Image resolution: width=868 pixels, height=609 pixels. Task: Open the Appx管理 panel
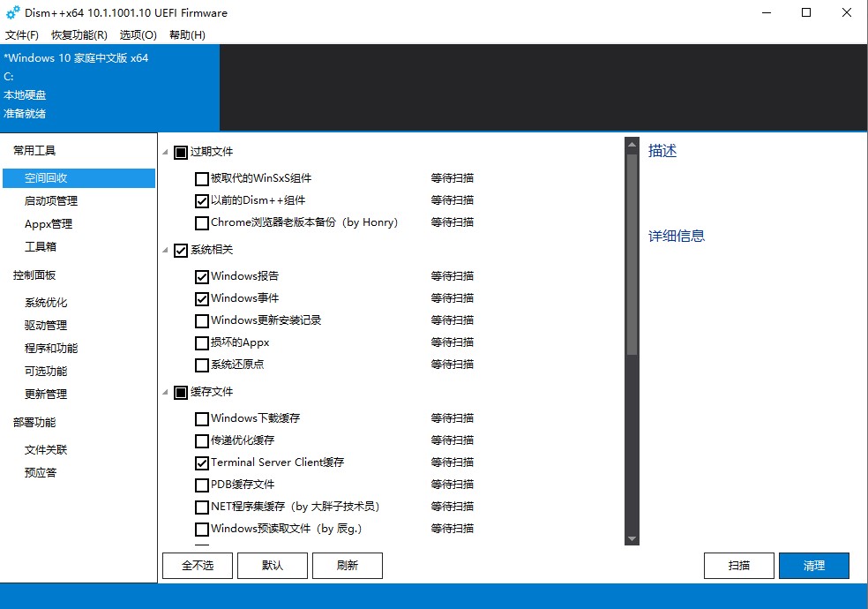tap(55, 223)
